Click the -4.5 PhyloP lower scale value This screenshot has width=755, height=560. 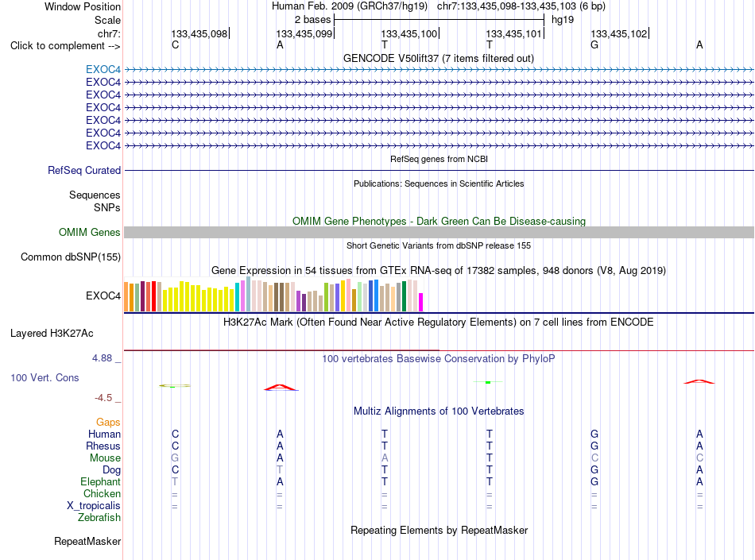click(103, 398)
